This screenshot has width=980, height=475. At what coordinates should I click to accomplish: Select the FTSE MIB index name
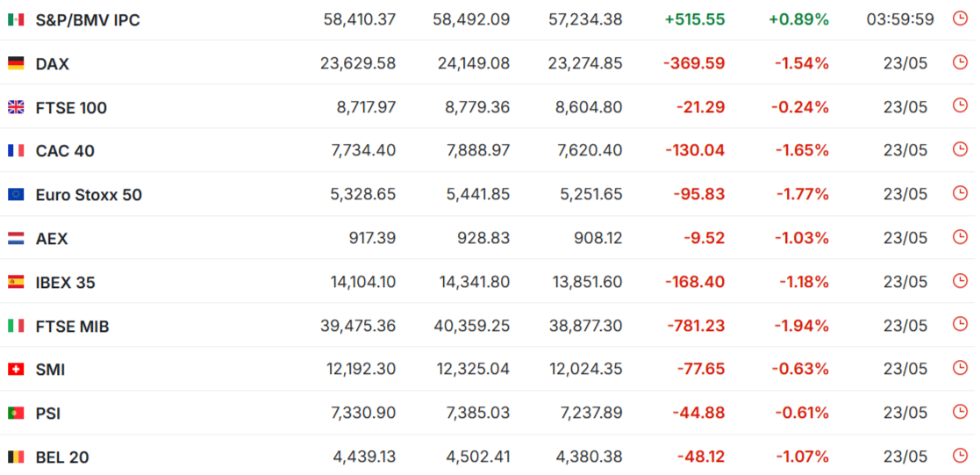point(73,326)
